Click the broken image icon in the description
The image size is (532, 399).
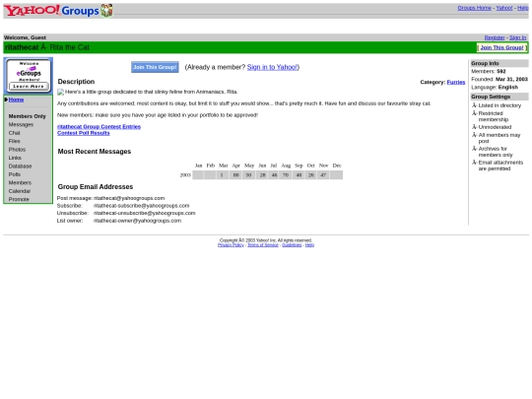pyautogui.click(x=60, y=92)
